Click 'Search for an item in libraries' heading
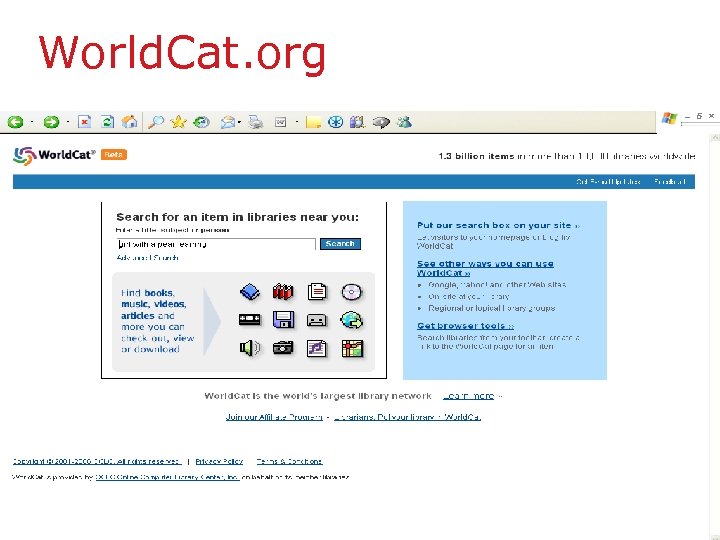 pyautogui.click(x=237, y=217)
